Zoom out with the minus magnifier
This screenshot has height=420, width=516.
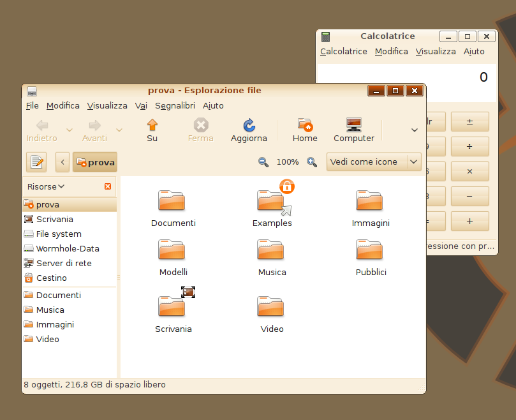pos(263,162)
